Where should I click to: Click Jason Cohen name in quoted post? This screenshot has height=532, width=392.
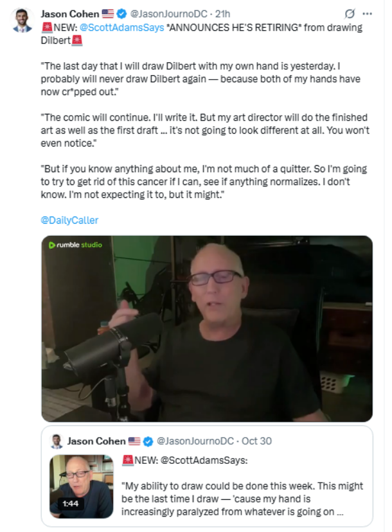point(96,441)
